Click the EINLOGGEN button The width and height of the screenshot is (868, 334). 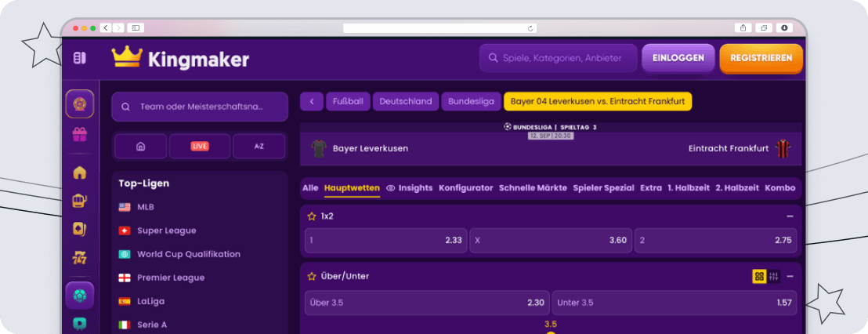678,58
